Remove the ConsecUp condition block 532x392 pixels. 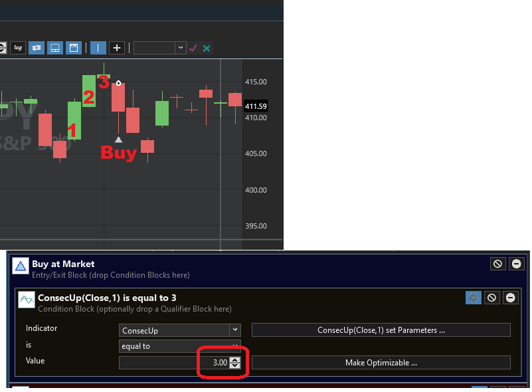[x=510, y=298]
